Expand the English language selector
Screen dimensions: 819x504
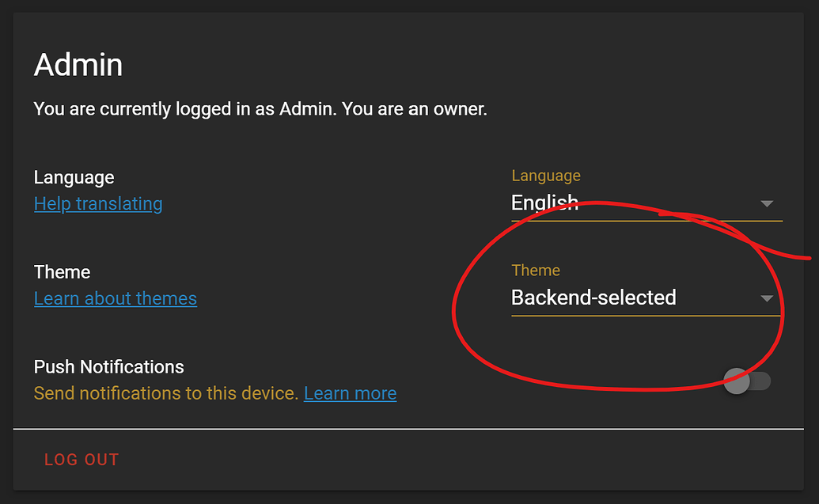tap(645, 203)
